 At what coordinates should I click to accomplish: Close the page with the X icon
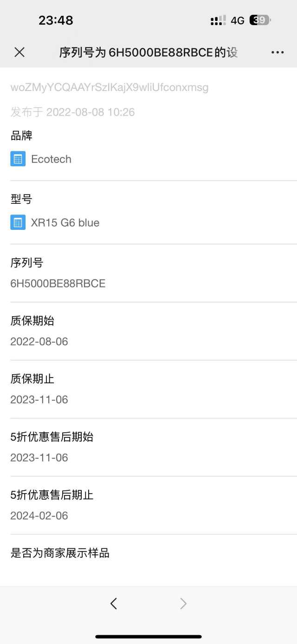(19, 52)
